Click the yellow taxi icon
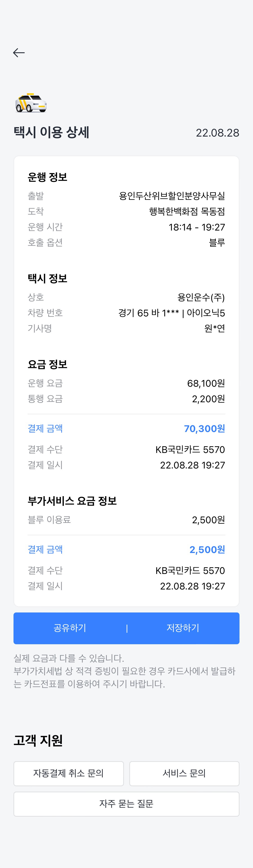This screenshot has width=253, height=868. (x=31, y=103)
